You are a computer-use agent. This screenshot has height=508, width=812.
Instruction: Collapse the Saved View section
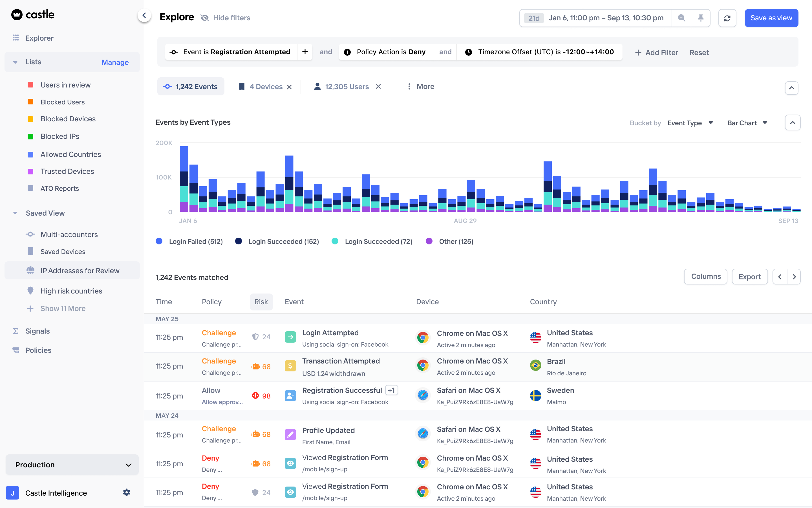(15, 213)
